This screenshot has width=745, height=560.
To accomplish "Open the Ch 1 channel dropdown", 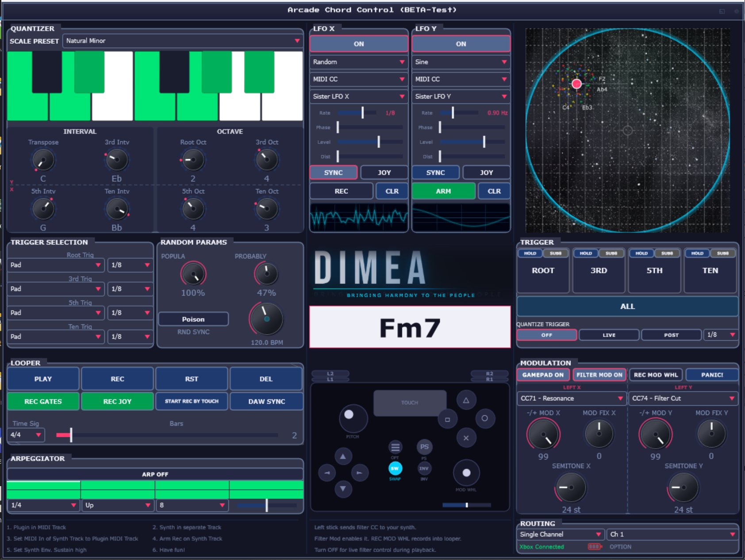I will click(x=672, y=534).
